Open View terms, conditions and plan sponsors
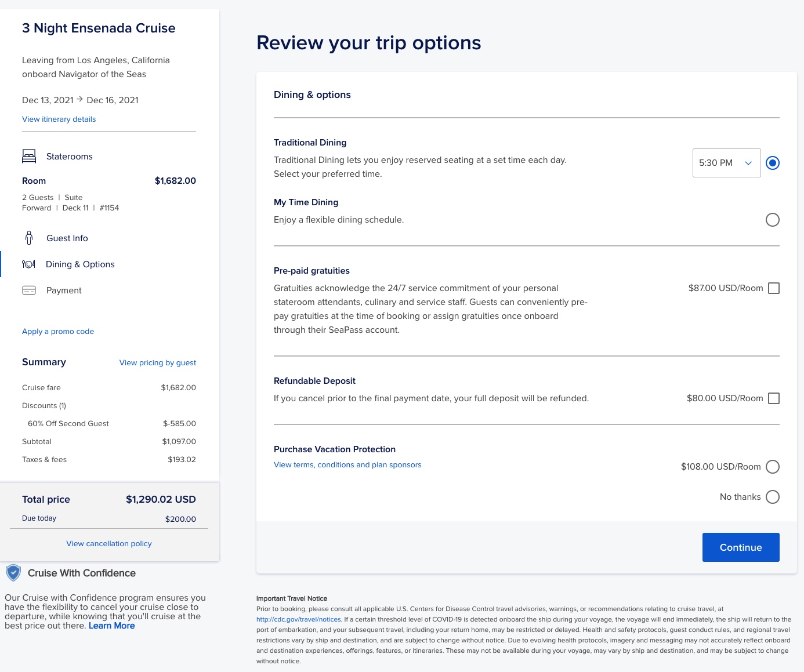Viewport: 804px width, 672px height. 347,464
